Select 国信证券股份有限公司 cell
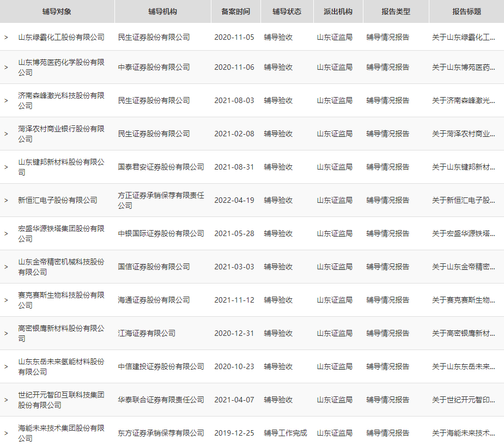 [x=154, y=267]
